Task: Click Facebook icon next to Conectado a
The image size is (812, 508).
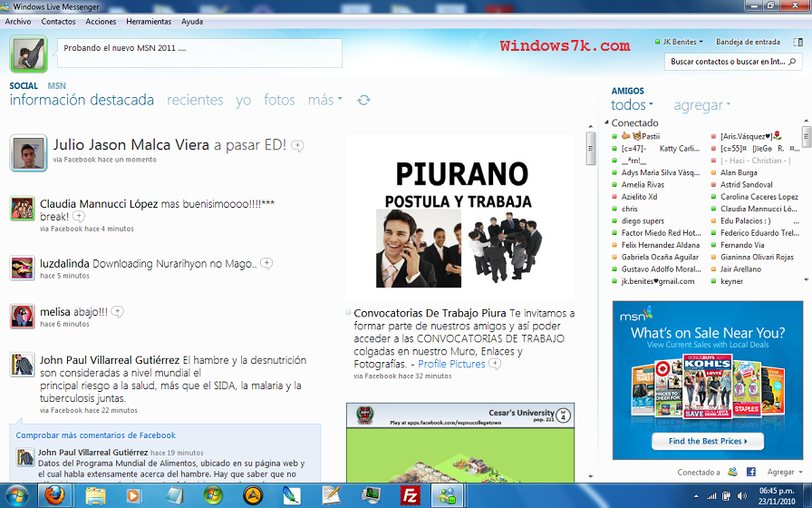Action: coord(751,473)
